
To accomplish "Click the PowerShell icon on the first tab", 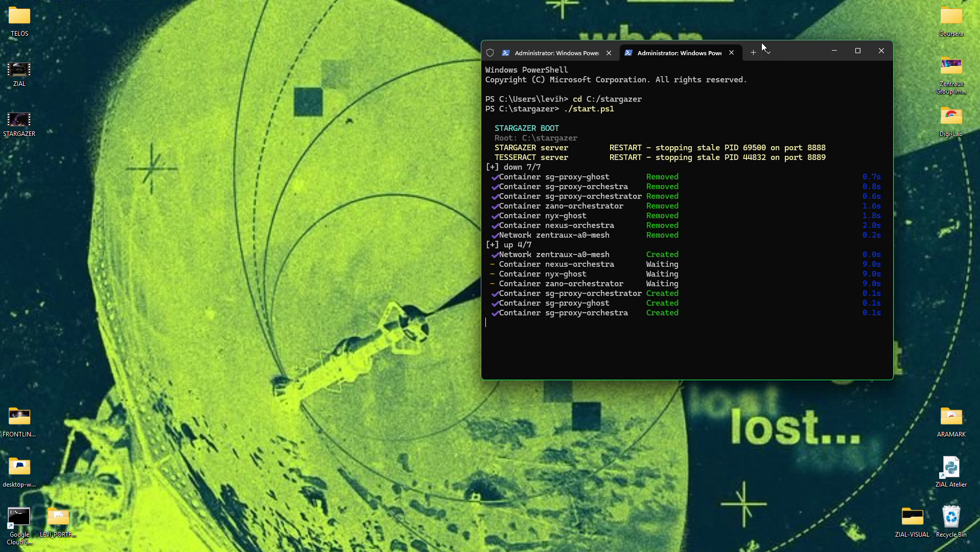I will (x=506, y=53).
